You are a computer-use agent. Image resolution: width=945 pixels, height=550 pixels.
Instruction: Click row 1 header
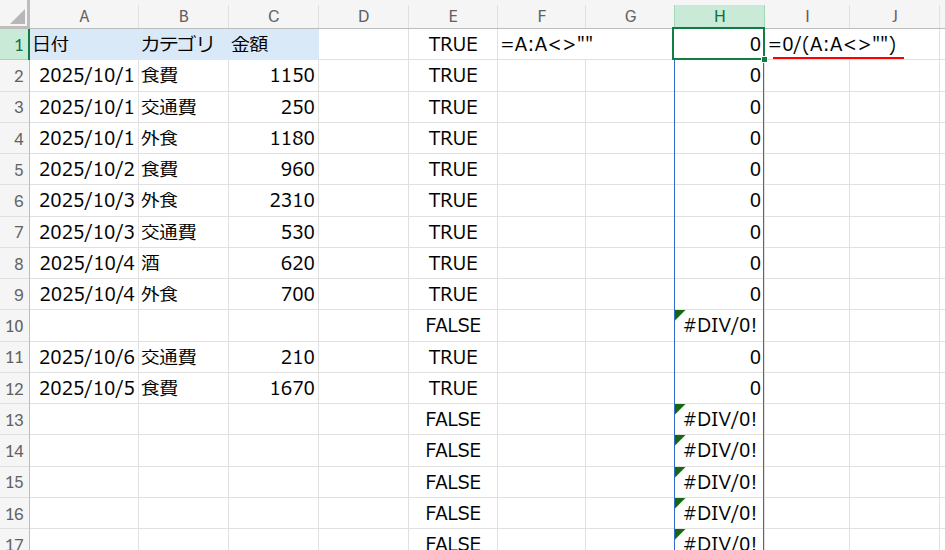point(15,45)
